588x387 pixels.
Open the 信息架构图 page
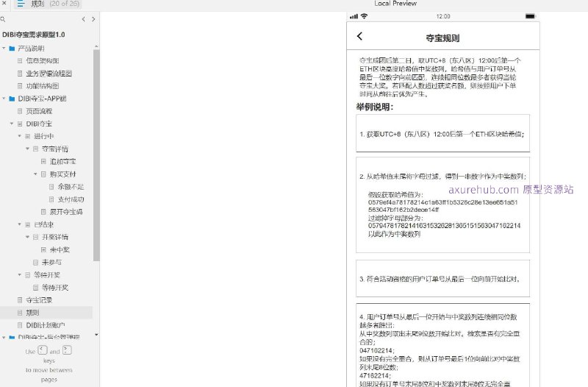[43, 61]
